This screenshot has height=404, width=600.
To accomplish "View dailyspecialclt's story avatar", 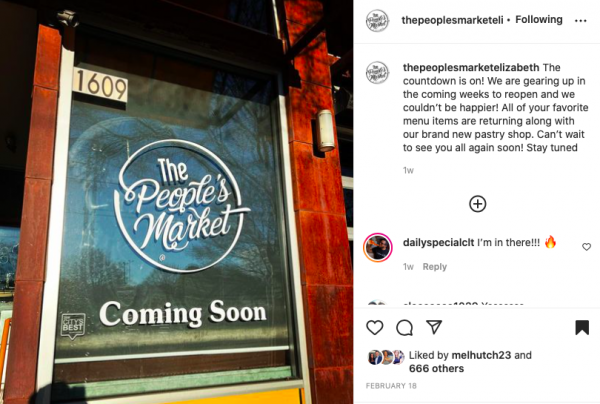I will click(x=378, y=247).
